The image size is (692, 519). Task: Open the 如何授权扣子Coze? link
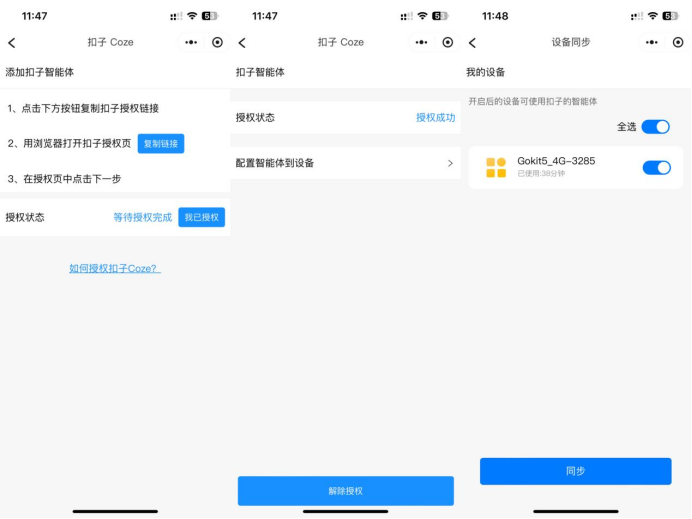tap(115, 268)
